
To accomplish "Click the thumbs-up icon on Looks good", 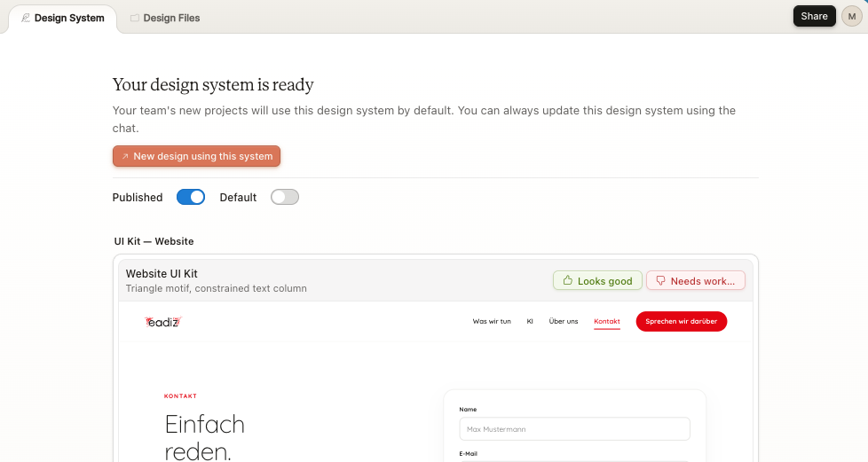I will pyautogui.click(x=566, y=281).
